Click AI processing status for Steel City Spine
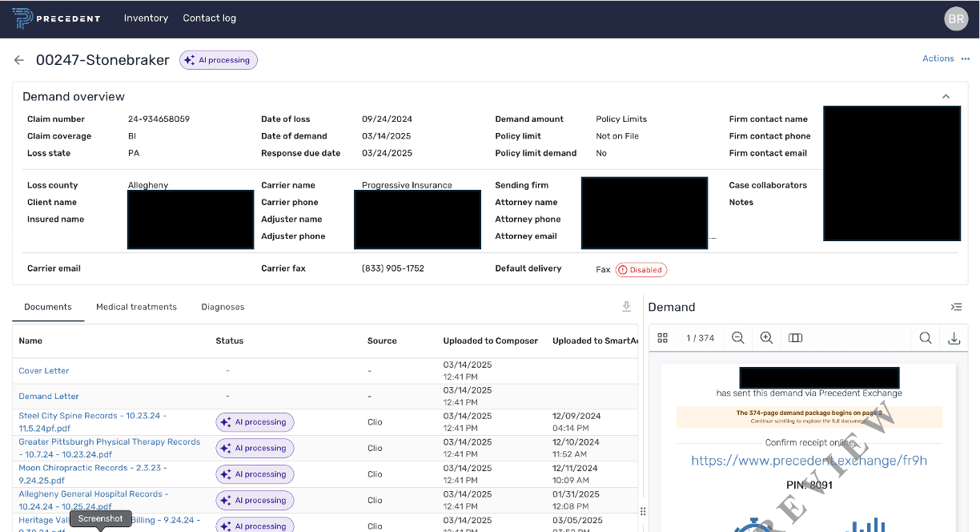The width and height of the screenshot is (980, 532). pos(255,422)
